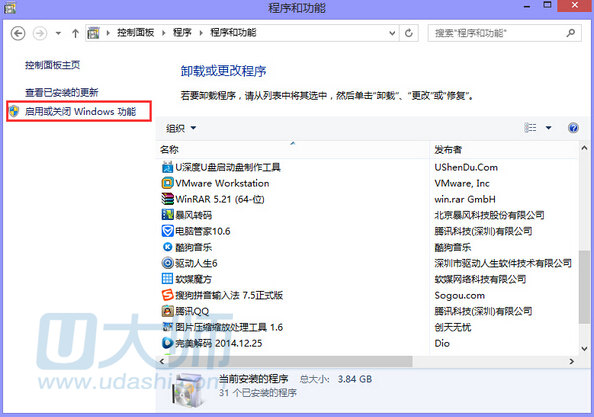Open the recent locations dropdown arrow
This screenshot has height=417, width=594.
pyautogui.click(x=58, y=33)
